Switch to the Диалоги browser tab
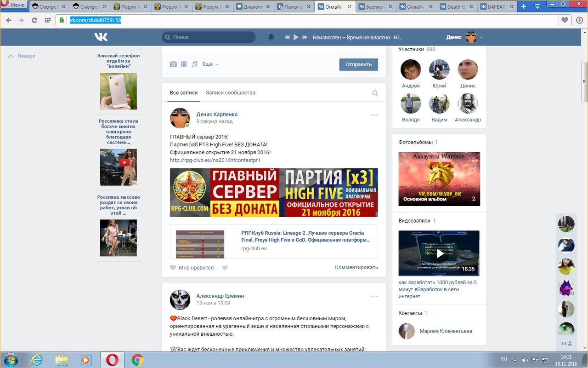588x368 pixels. click(x=253, y=7)
